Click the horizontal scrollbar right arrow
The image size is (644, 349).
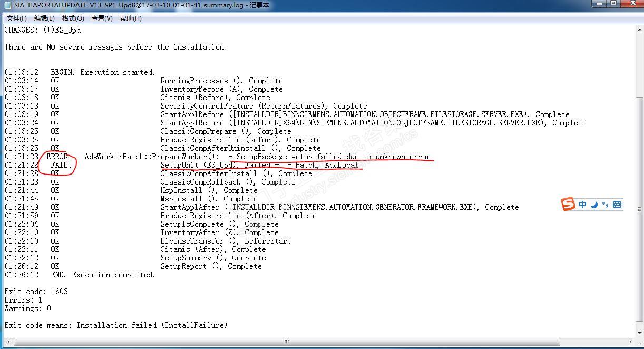[630, 342]
